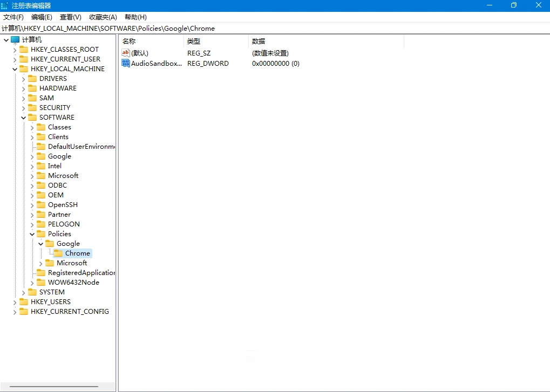Select the Microsoft key under SOFTWARE
Screen dimensions: 550x392
63,175
